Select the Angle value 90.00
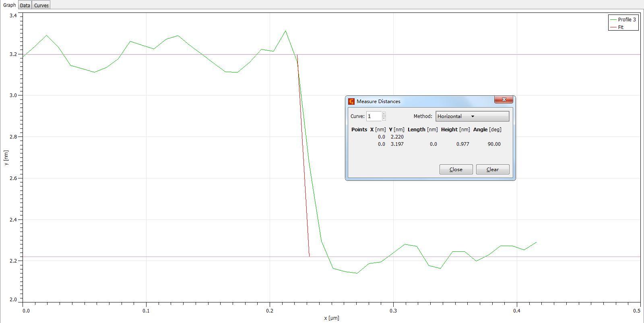The height and width of the screenshot is (323, 644). coord(494,144)
